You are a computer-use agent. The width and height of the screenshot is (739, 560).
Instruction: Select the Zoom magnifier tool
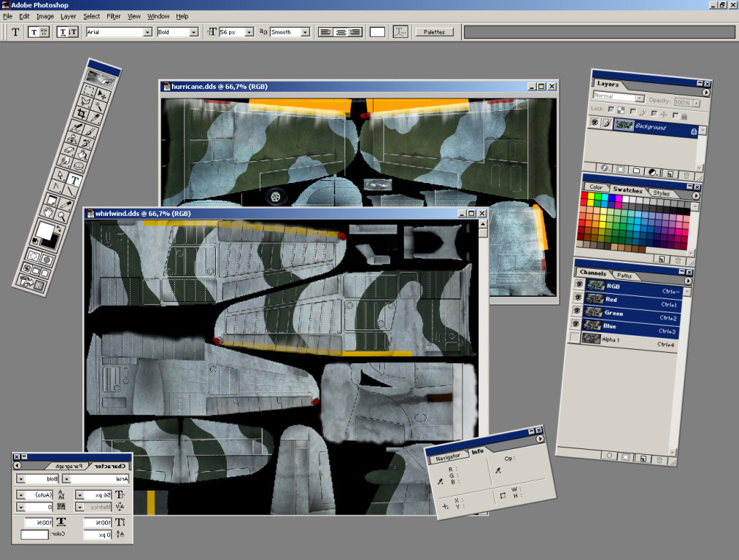[x=63, y=216]
